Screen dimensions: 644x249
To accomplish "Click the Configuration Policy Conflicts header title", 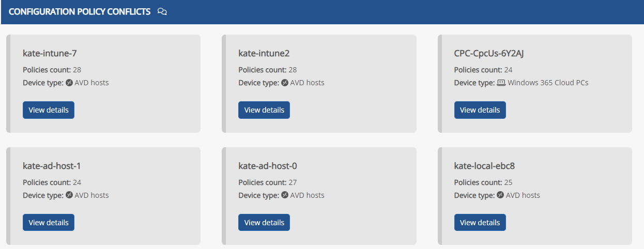I will click(80, 11).
